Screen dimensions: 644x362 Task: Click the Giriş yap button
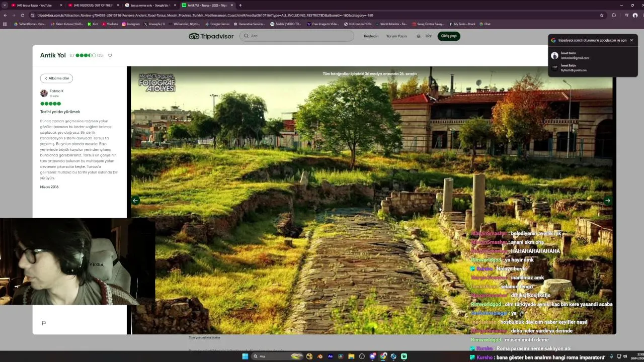click(449, 36)
